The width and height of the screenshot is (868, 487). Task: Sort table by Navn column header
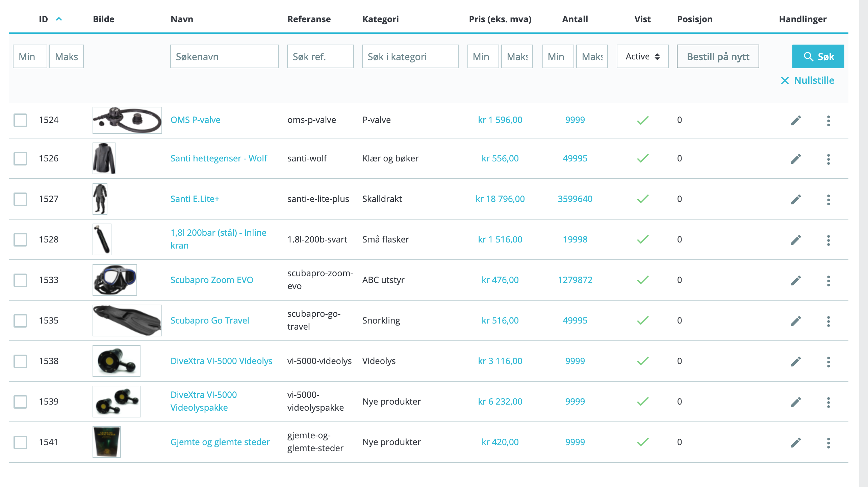[182, 19]
